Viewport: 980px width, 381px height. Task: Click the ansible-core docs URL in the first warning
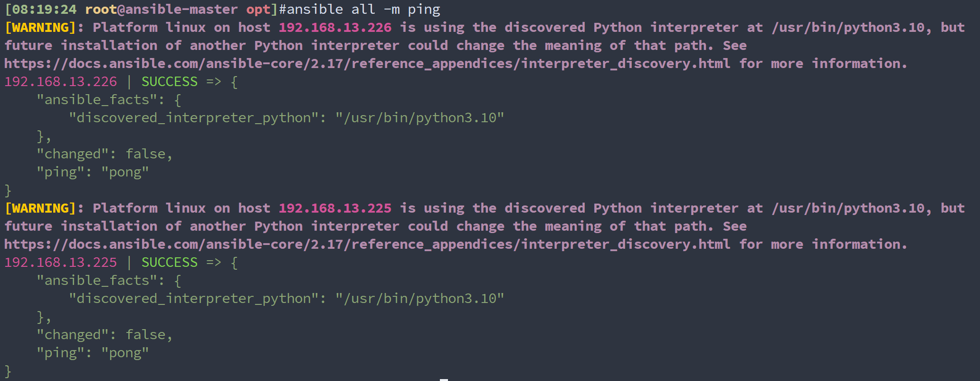coord(367,64)
